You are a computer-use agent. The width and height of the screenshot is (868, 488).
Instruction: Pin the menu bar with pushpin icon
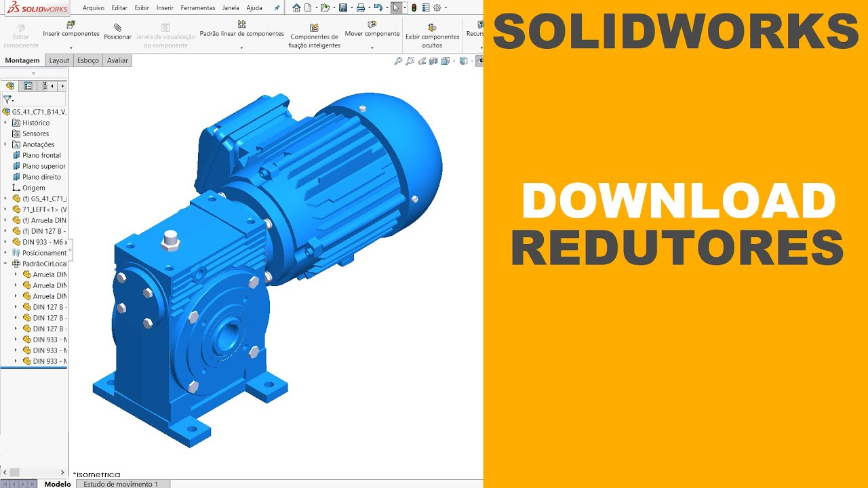coord(277,7)
